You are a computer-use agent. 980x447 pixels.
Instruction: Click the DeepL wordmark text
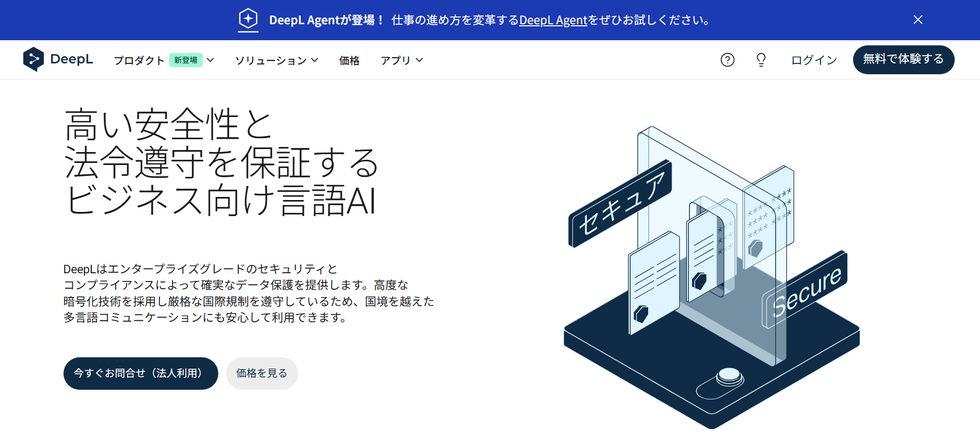pos(72,59)
